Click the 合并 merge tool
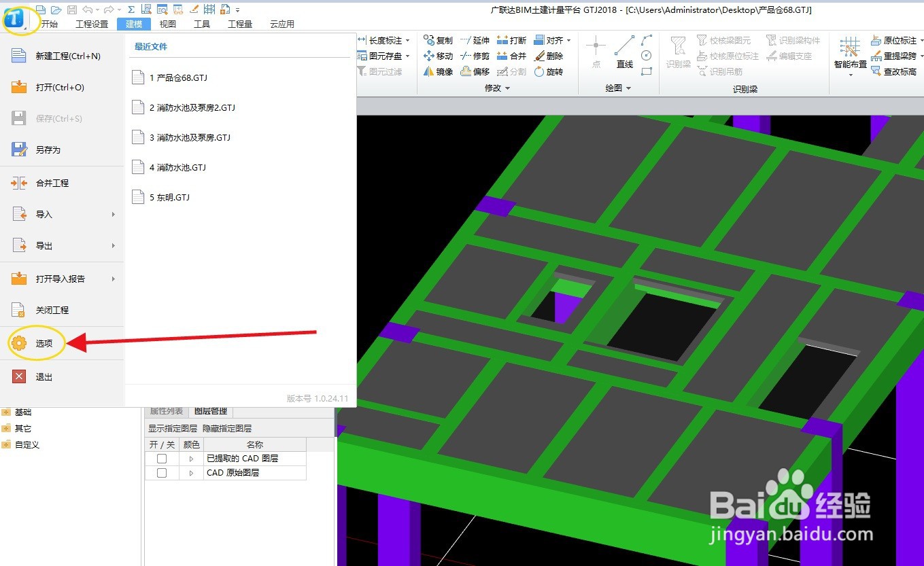Screen dimensions: 924x566 pyautogui.click(x=511, y=56)
